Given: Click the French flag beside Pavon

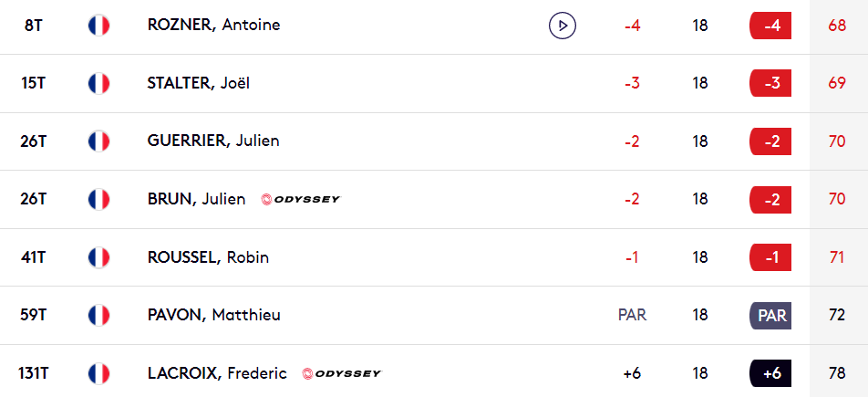Looking at the screenshot, I should tap(98, 315).
